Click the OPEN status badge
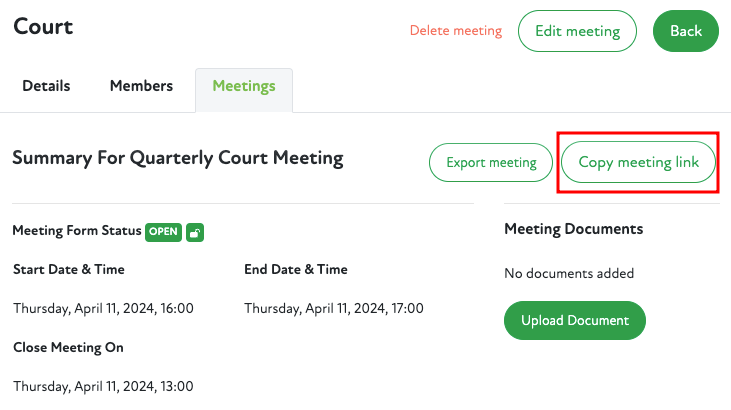The width and height of the screenshot is (731, 410). coord(164,232)
